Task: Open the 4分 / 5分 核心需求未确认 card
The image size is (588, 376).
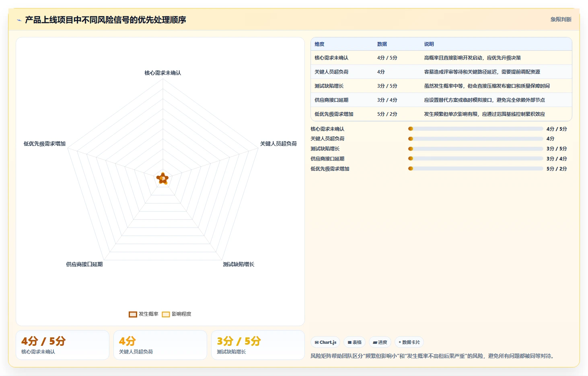Action: tap(62, 345)
